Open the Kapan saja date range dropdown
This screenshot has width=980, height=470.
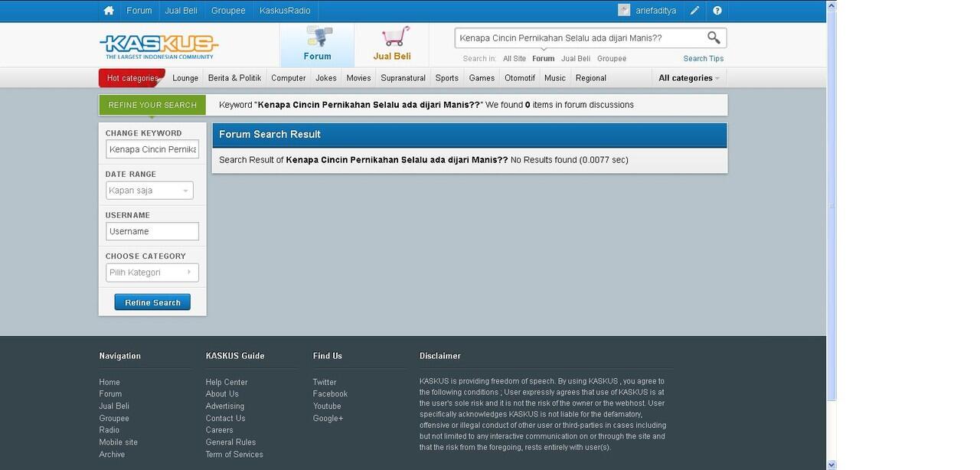point(149,191)
